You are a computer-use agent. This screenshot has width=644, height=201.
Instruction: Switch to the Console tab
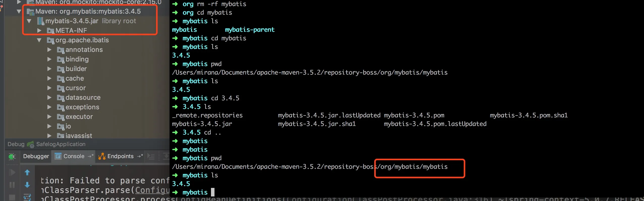74,156
